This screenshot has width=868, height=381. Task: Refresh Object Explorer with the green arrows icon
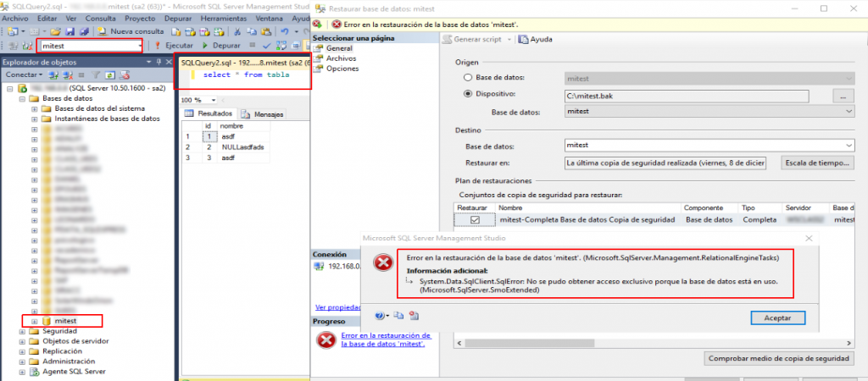[x=109, y=75]
